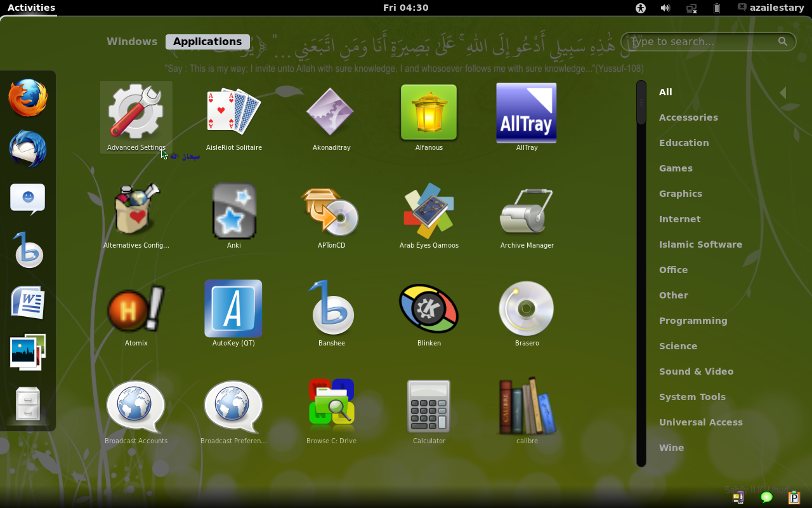The height and width of the screenshot is (508, 812).
Task: Launch the Calculator
Action: tap(429, 406)
